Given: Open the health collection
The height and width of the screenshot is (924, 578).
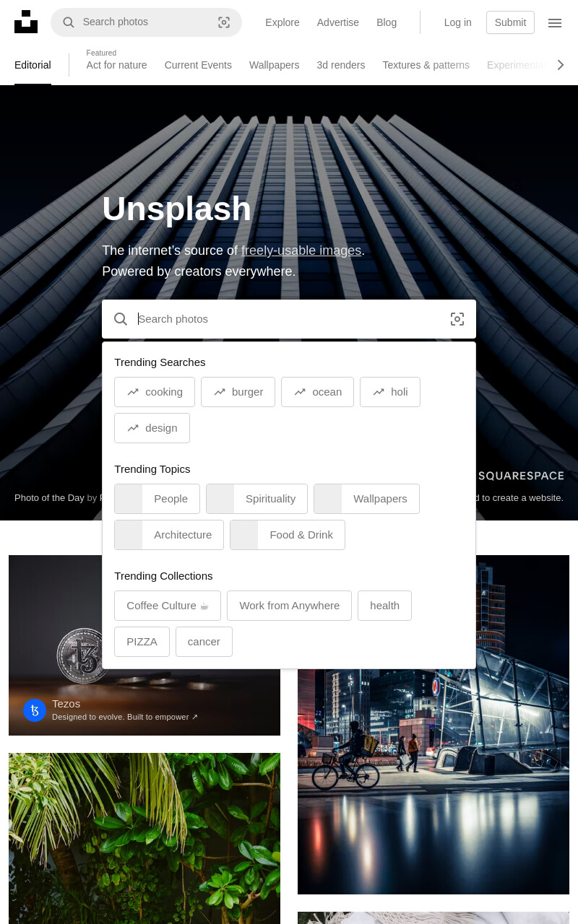Looking at the screenshot, I should point(384,606).
